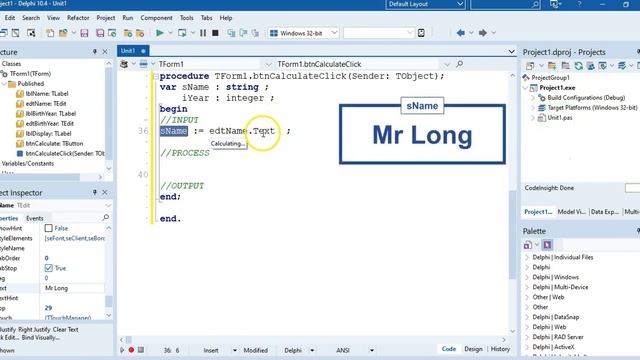Open the Component menu
640x360 pixels.
[x=156, y=18]
